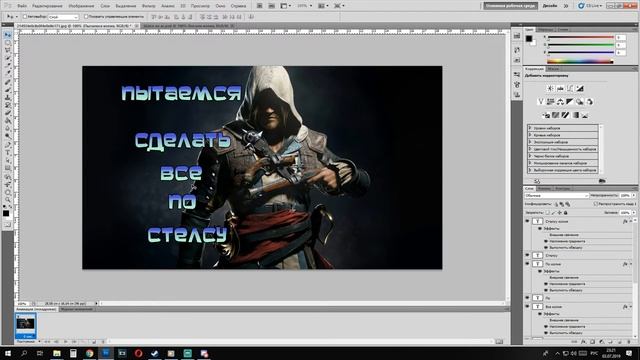The image size is (640, 360).
Task: Add a Hue/Saturation adjustment layer
Action: pyautogui.click(x=550, y=102)
